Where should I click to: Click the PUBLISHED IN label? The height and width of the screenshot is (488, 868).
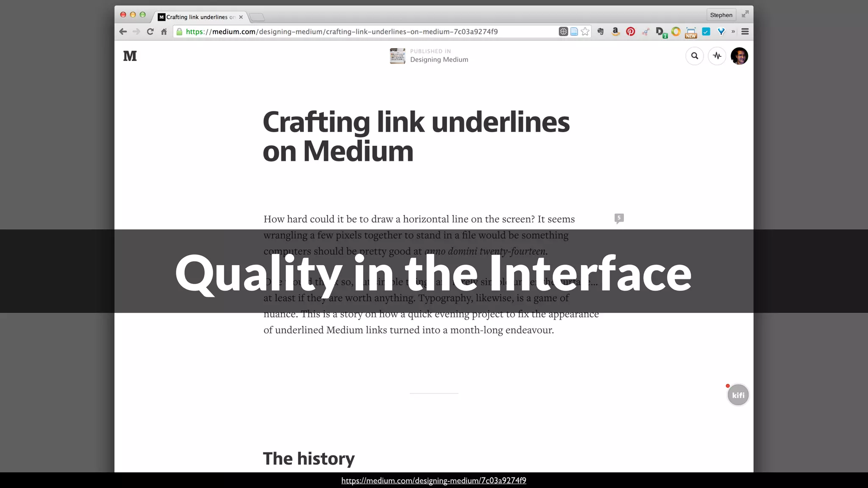pos(430,51)
